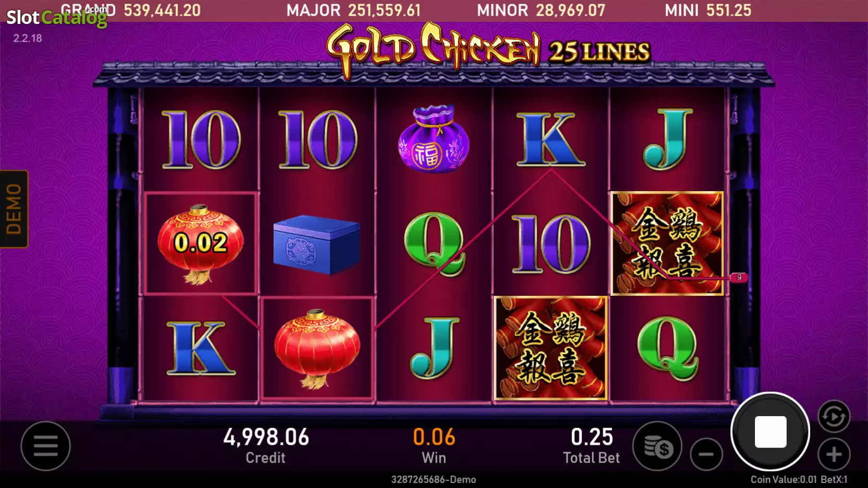This screenshot has height=488, width=868.
Task: Toggle the autoplay circular arrow icon
Action: click(834, 416)
